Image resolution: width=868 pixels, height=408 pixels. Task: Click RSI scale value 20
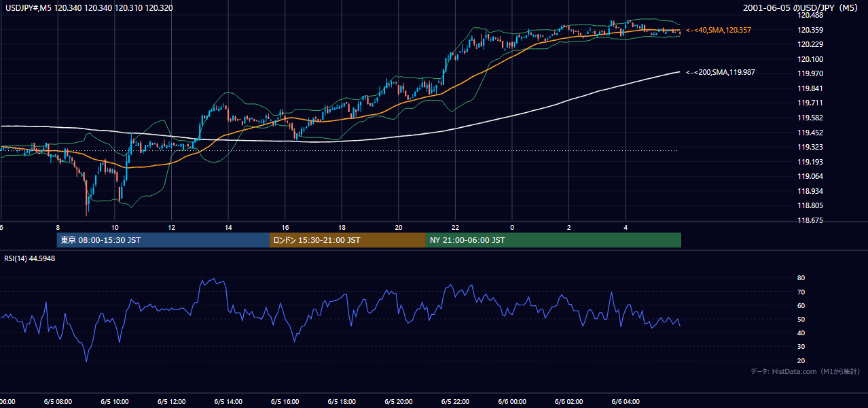click(801, 360)
